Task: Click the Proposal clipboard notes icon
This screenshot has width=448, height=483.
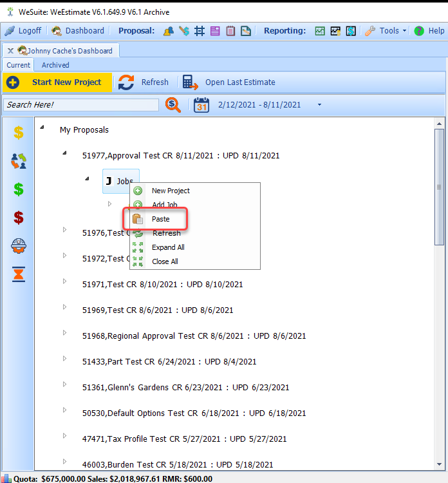Action: click(x=230, y=31)
